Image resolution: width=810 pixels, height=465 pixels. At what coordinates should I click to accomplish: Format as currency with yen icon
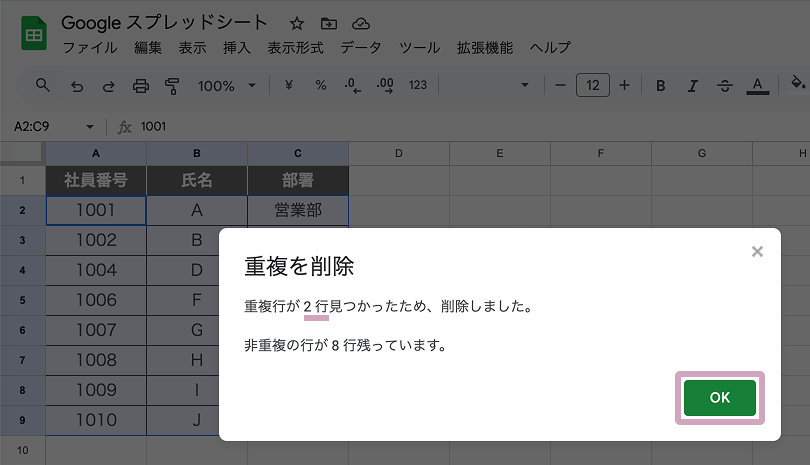pos(289,85)
